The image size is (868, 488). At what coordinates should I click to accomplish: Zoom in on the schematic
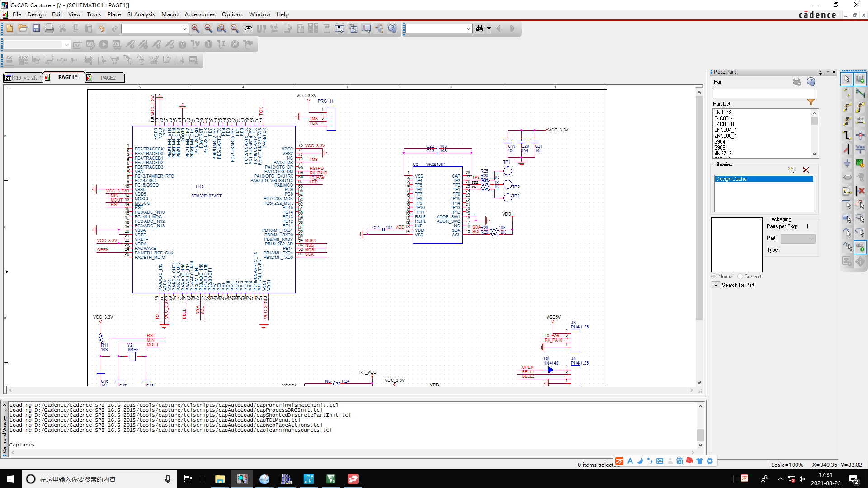tap(195, 28)
